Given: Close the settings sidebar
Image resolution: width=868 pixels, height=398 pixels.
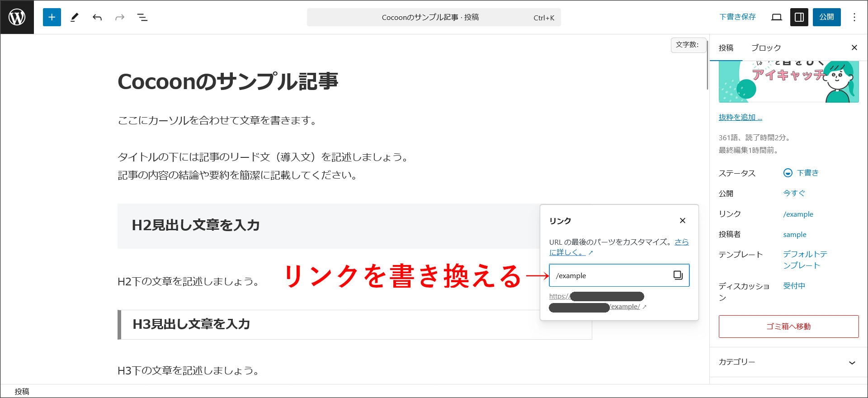Looking at the screenshot, I should pos(854,47).
